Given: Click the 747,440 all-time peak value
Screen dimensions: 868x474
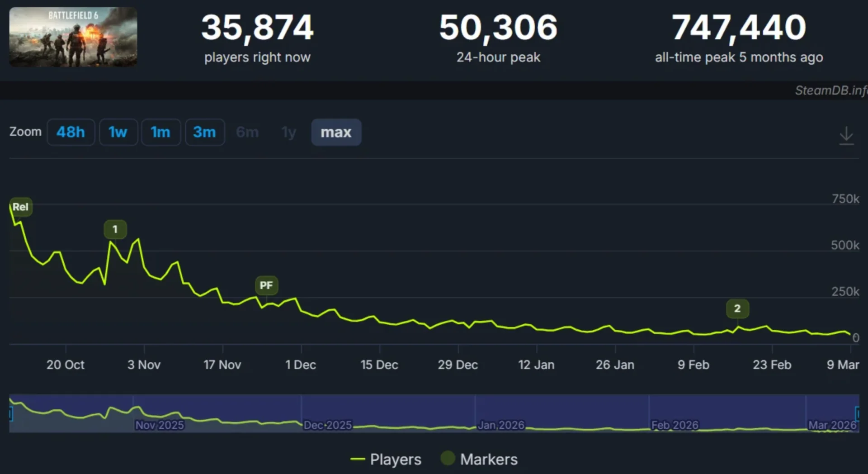Looking at the screenshot, I should coord(739,27).
